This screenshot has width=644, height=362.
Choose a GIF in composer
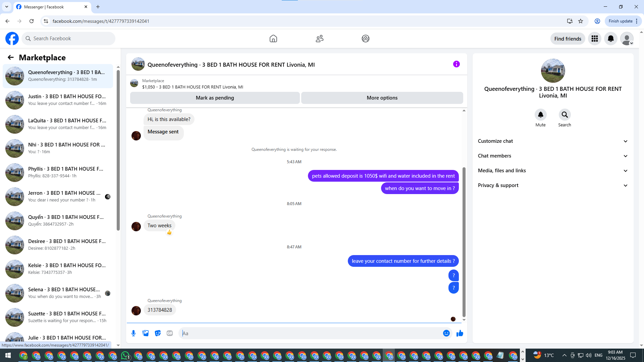pyautogui.click(x=170, y=333)
